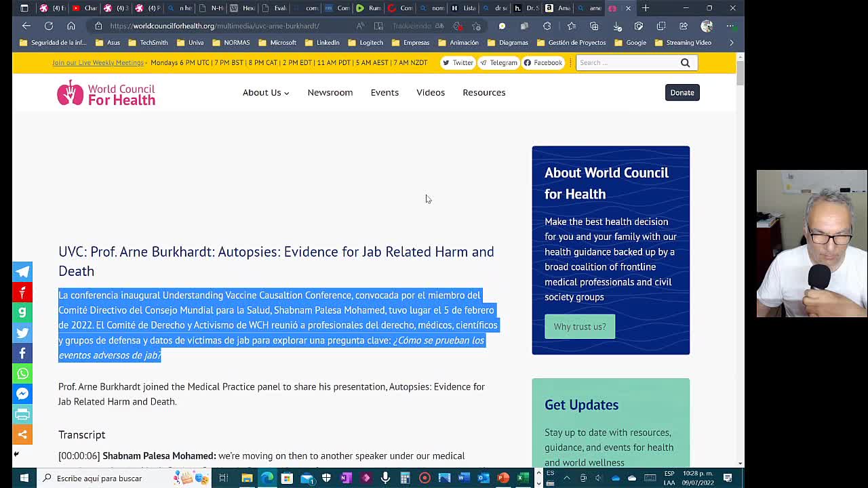Open LinkedIn bookmark folder
This screenshot has width=868, height=488.
pyautogui.click(x=323, y=43)
